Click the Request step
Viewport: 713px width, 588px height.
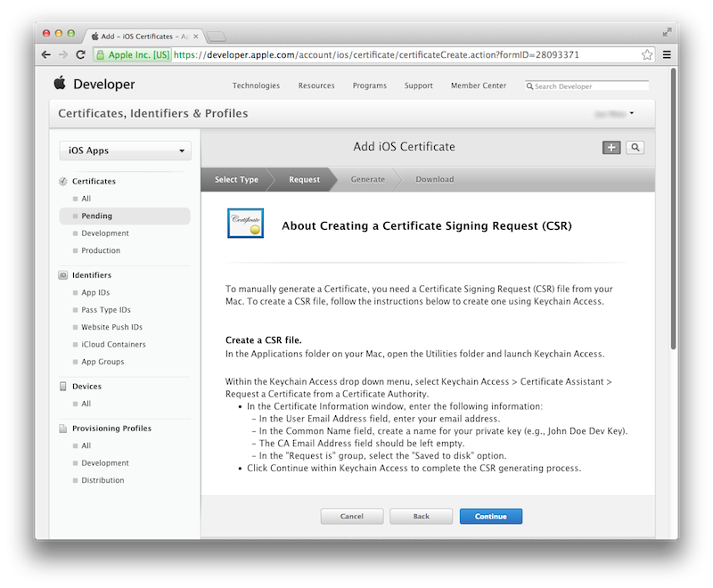click(x=304, y=179)
